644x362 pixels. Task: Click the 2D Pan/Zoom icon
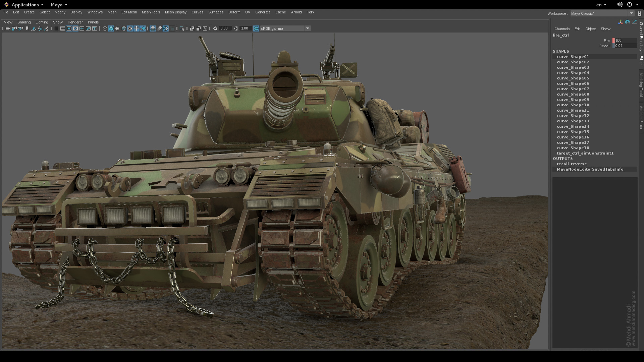click(40, 28)
